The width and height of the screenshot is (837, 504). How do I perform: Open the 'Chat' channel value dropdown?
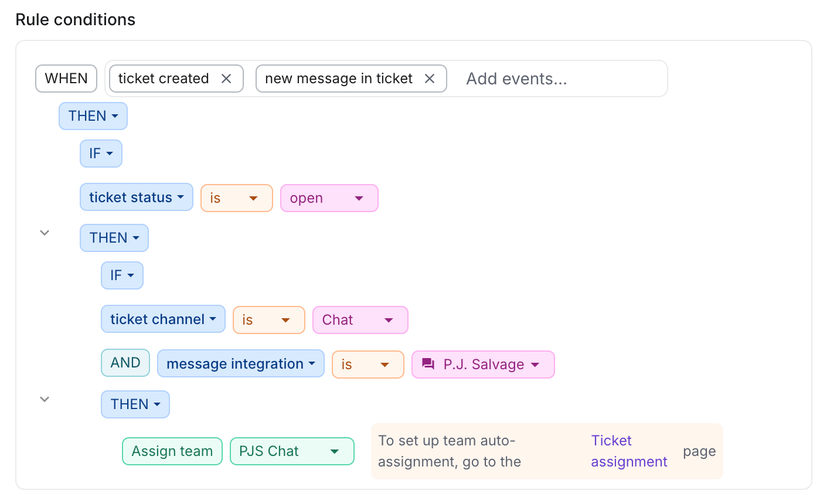[360, 320]
